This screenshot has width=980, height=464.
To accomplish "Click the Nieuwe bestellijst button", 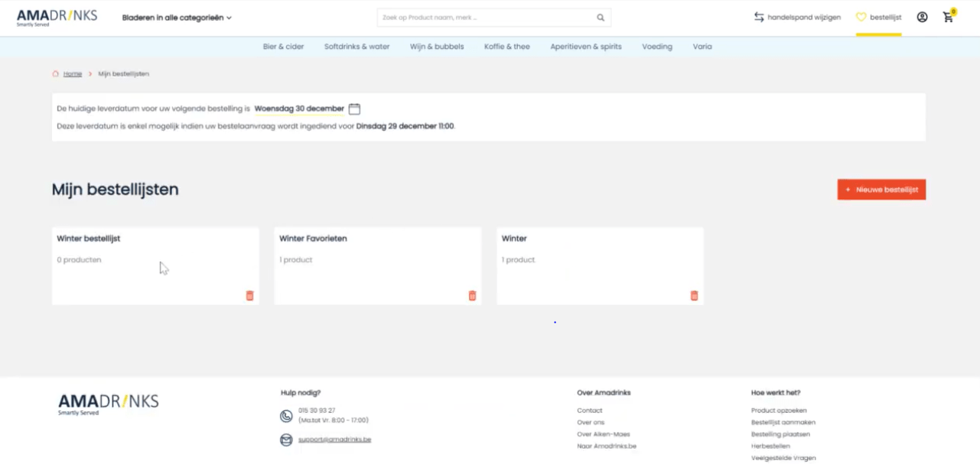I will [x=881, y=190].
